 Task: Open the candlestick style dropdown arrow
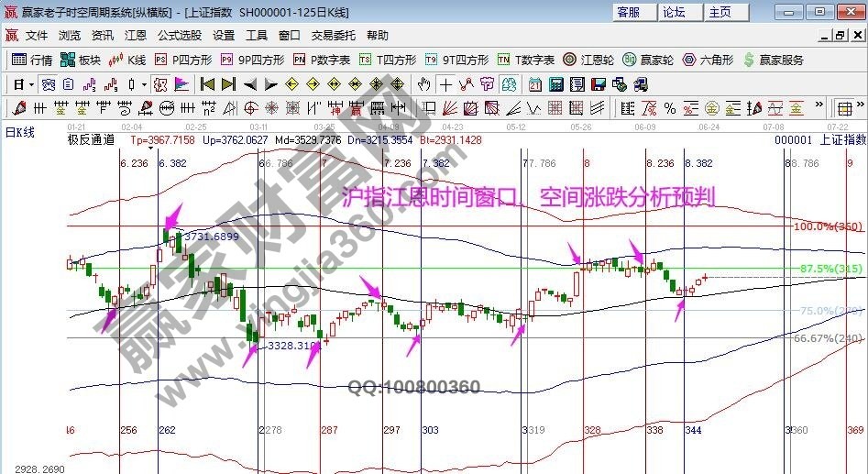[145, 84]
